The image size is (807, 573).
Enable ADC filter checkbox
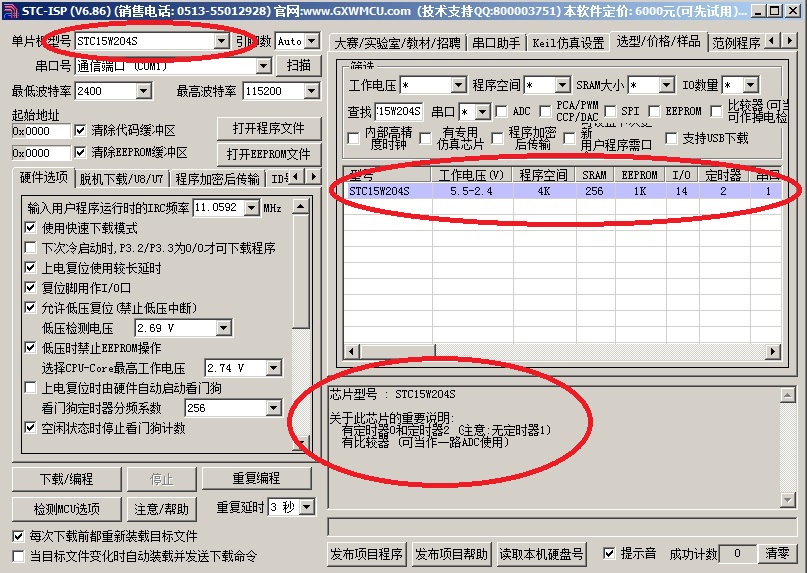(x=501, y=111)
